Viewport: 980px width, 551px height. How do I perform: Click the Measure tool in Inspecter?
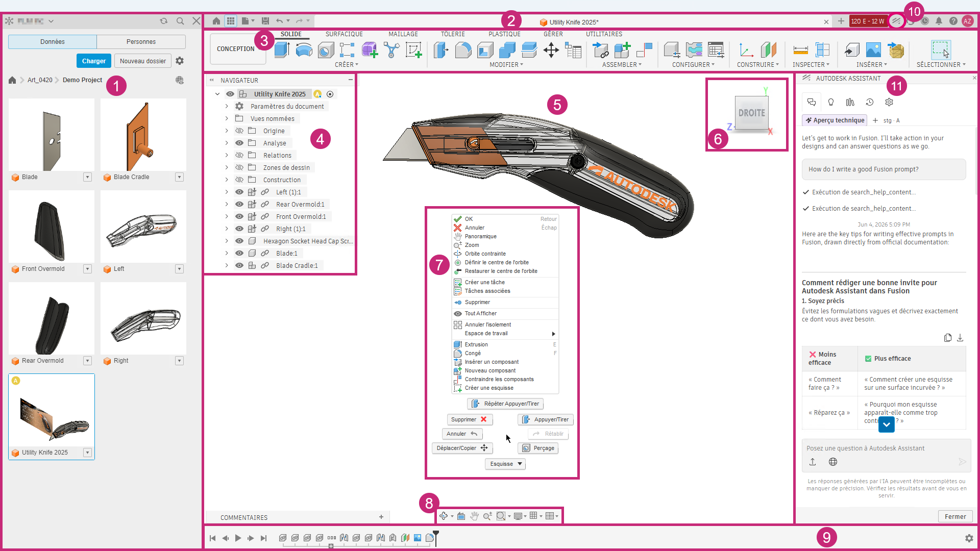click(x=800, y=50)
